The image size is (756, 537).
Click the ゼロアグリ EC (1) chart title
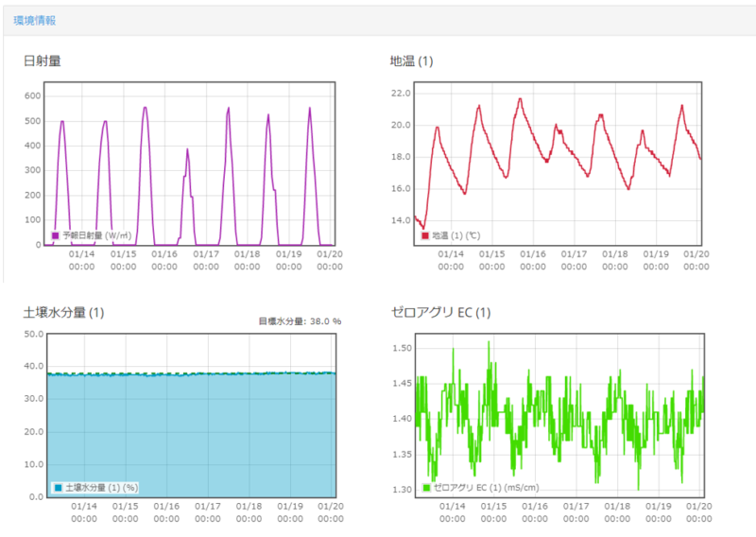tap(440, 313)
